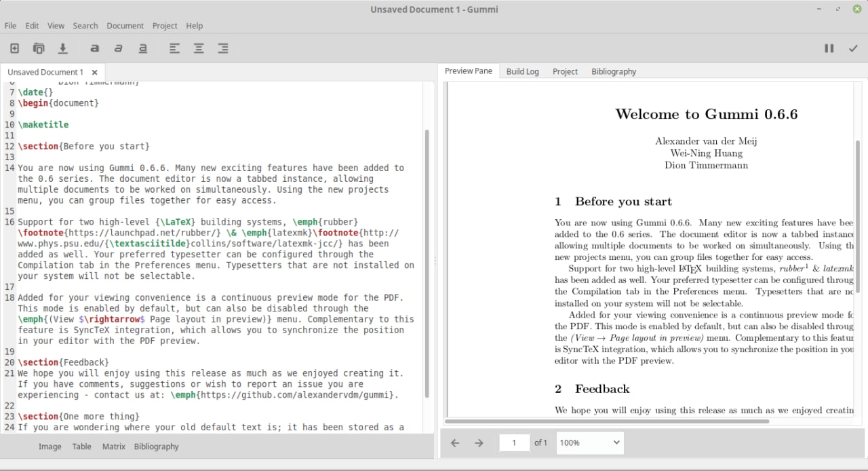
Task: Go to previous page in preview
Action: 455,442
